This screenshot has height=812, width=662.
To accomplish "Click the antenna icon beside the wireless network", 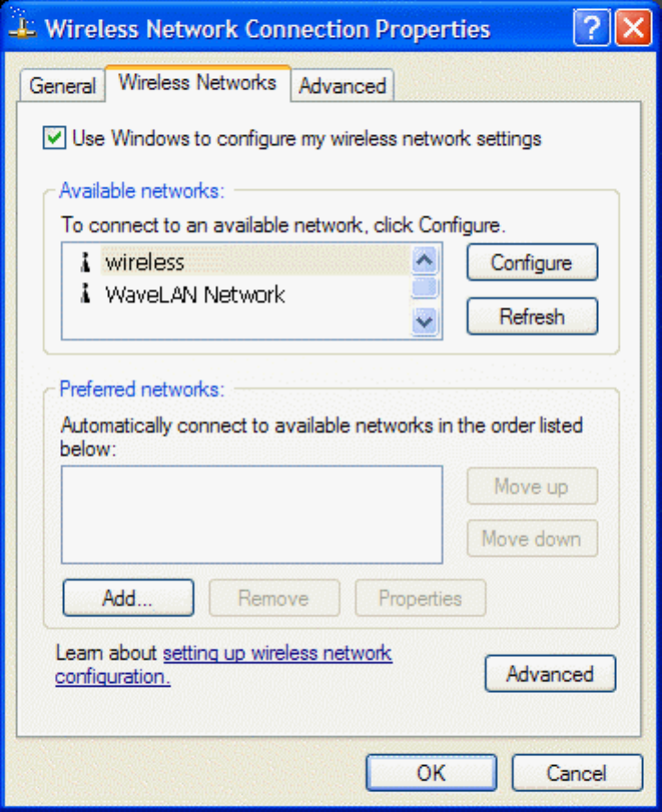I will [86, 262].
